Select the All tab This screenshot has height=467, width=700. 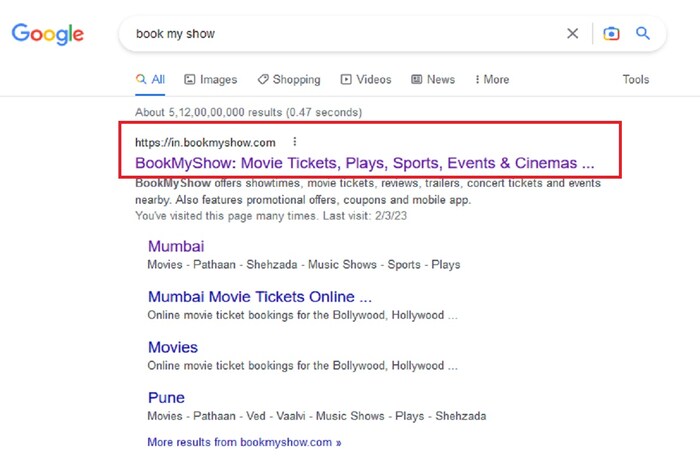point(150,79)
